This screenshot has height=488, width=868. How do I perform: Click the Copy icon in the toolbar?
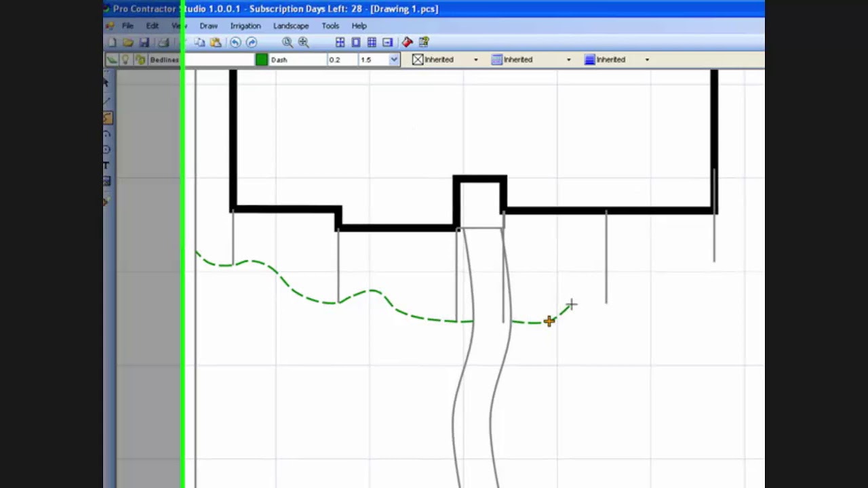point(199,43)
